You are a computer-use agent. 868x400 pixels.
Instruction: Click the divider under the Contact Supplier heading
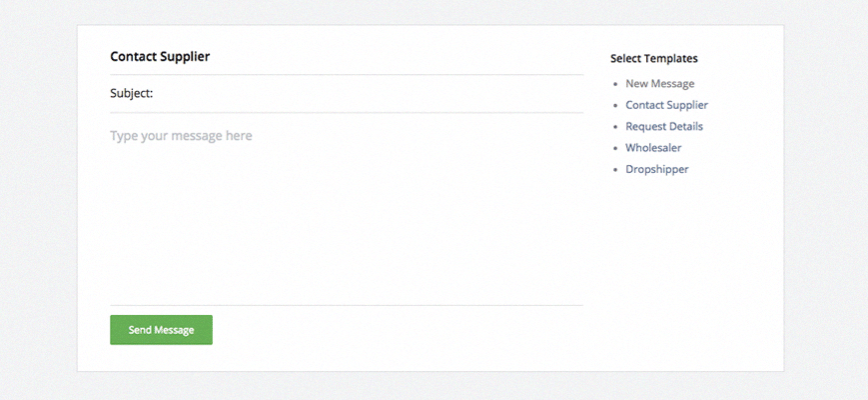pyautogui.click(x=346, y=75)
